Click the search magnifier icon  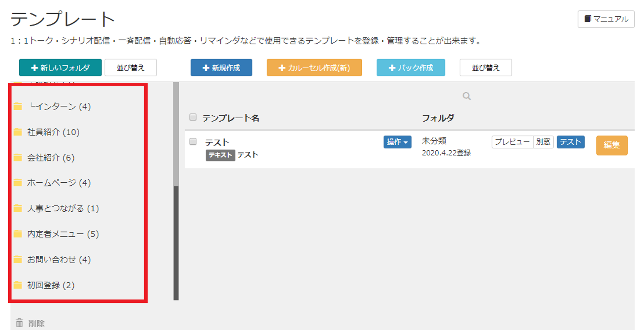467,96
